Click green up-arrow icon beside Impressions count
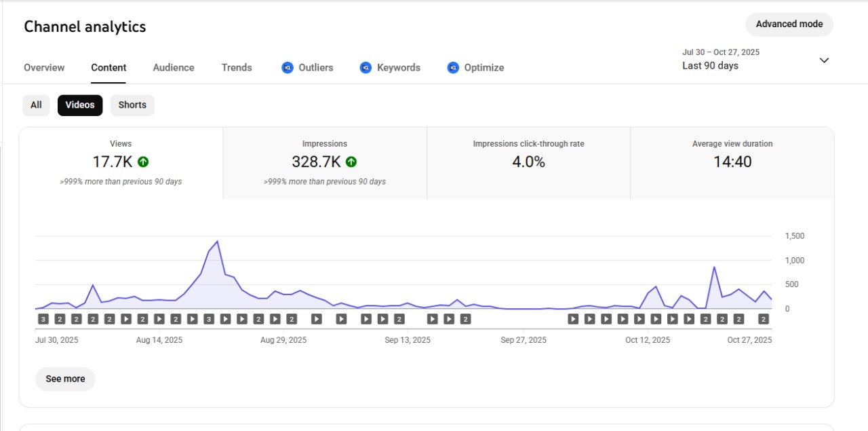The height and width of the screenshot is (431, 868). click(351, 162)
